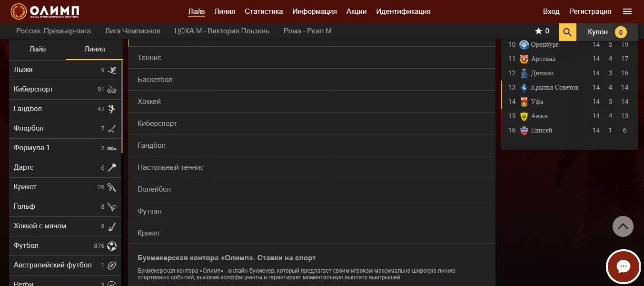Image resolution: width=644 pixels, height=286 pixels.
Task: Click the favorites star icon
Action: click(x=539, y=31)
